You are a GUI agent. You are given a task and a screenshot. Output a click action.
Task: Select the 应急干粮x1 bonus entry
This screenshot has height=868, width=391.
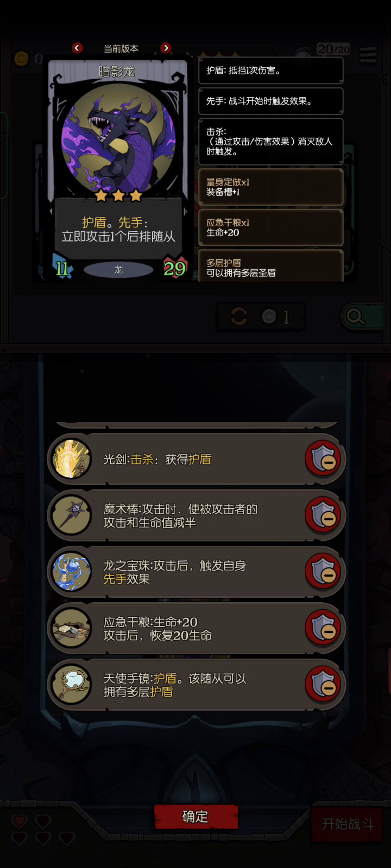(x=271, y=227)
